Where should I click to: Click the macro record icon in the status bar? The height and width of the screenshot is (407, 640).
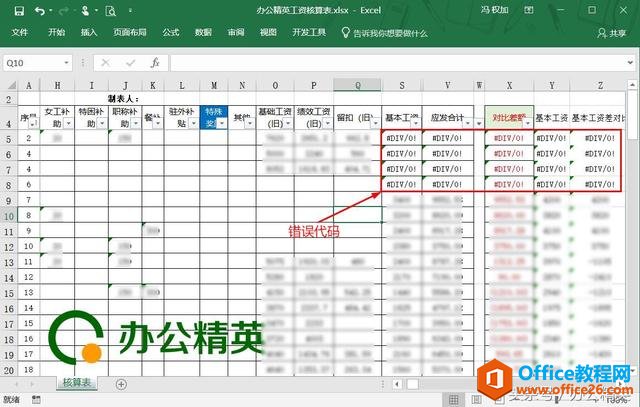36,399
